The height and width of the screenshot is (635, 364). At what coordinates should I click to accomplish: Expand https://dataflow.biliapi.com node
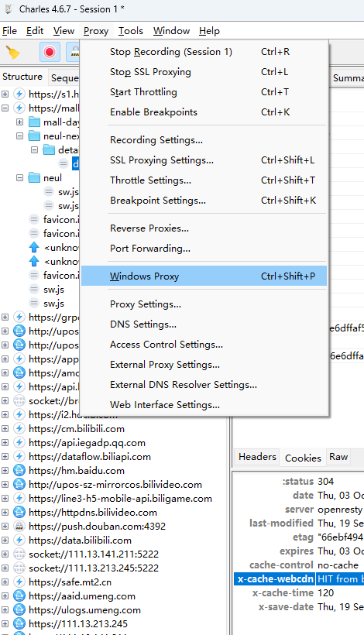click(5, 456)
